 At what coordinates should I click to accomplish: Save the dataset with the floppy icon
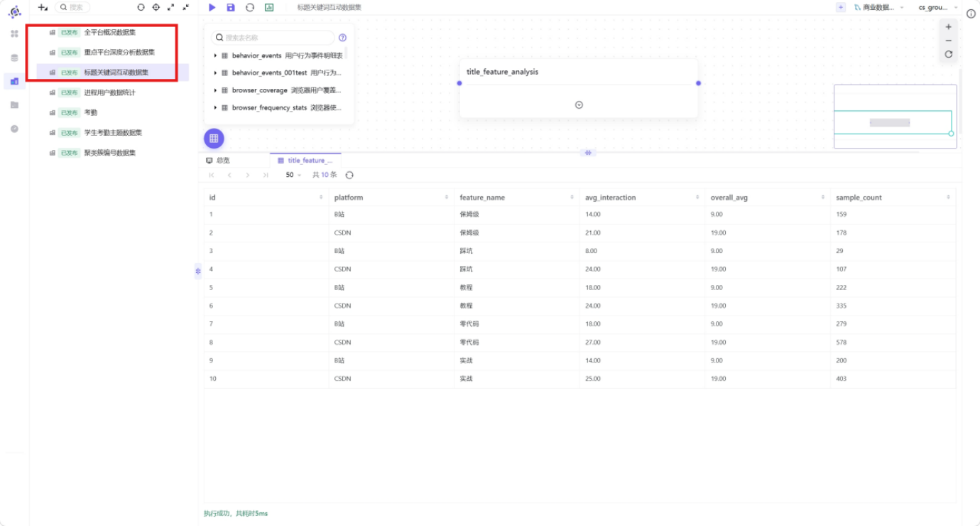pyautogui.click(x=231, y=7)
